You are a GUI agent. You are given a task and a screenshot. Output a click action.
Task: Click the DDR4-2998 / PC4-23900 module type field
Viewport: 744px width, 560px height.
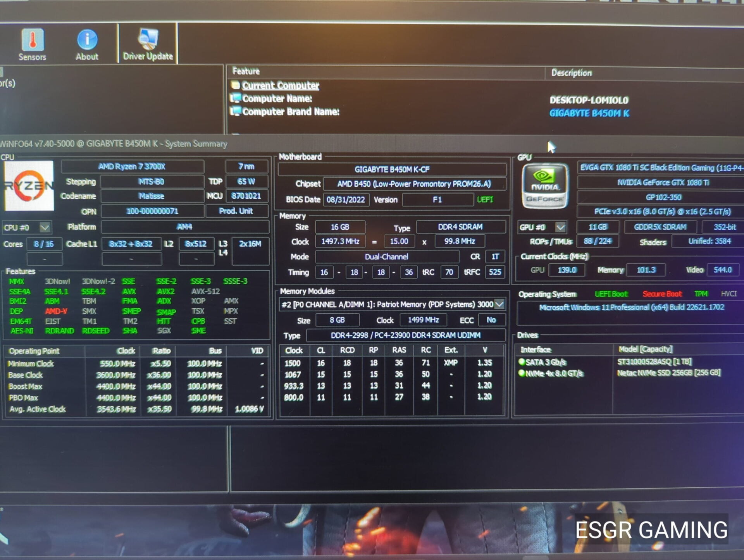406,335
